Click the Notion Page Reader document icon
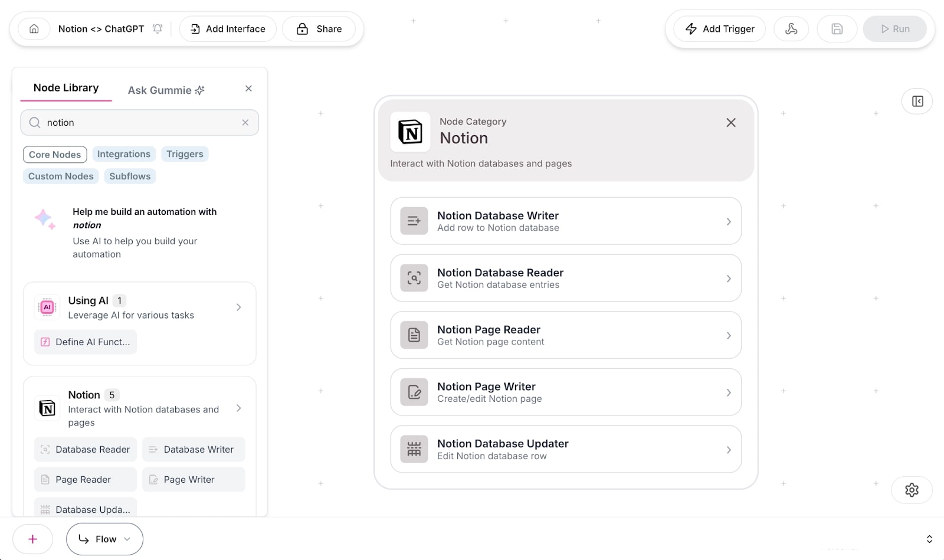This screenshot has width=944, height=560. coord(414,335)
